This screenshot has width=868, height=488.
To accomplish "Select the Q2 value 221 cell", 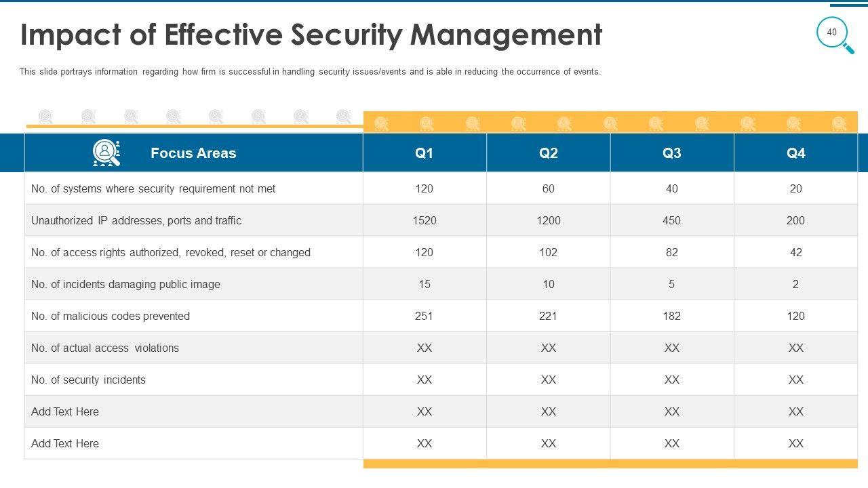I will pos(548,316).
